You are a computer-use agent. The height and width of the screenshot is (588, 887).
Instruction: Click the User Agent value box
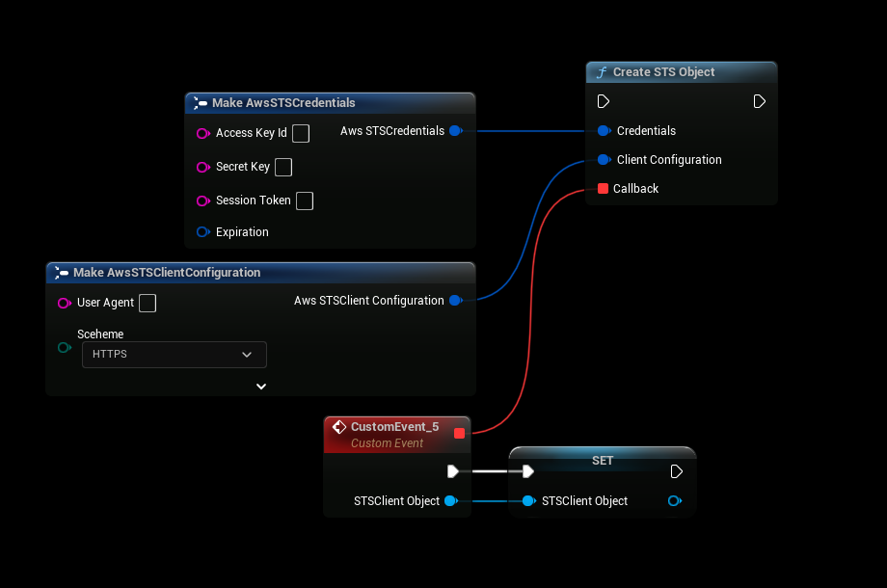pyautogui.click(x=148, y=303)
